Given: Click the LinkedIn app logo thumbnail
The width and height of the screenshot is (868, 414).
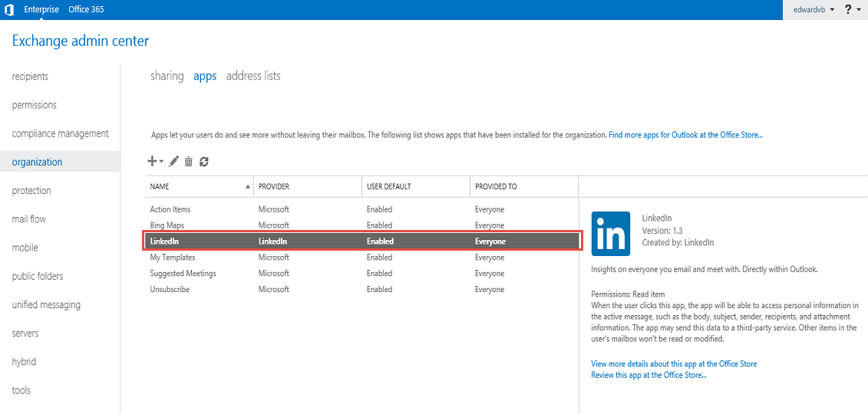Looking at the screenshot, I should (611, 233).
